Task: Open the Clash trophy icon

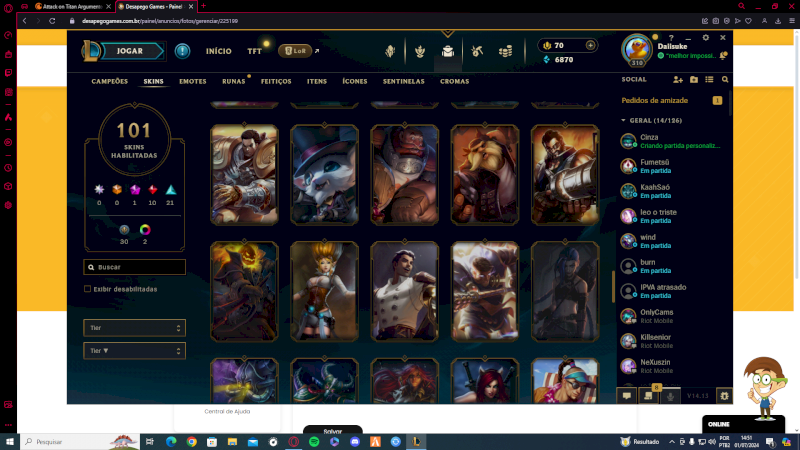Action: point(420,51)
